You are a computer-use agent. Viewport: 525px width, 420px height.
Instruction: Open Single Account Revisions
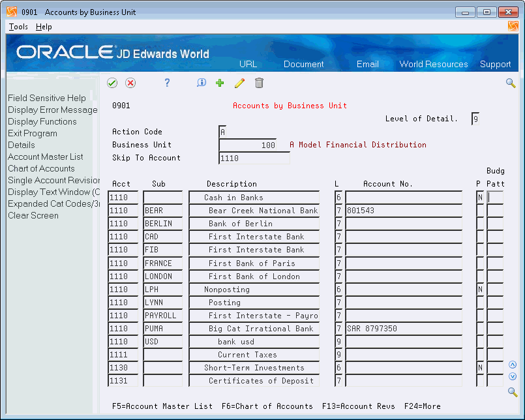coord(53,180)
